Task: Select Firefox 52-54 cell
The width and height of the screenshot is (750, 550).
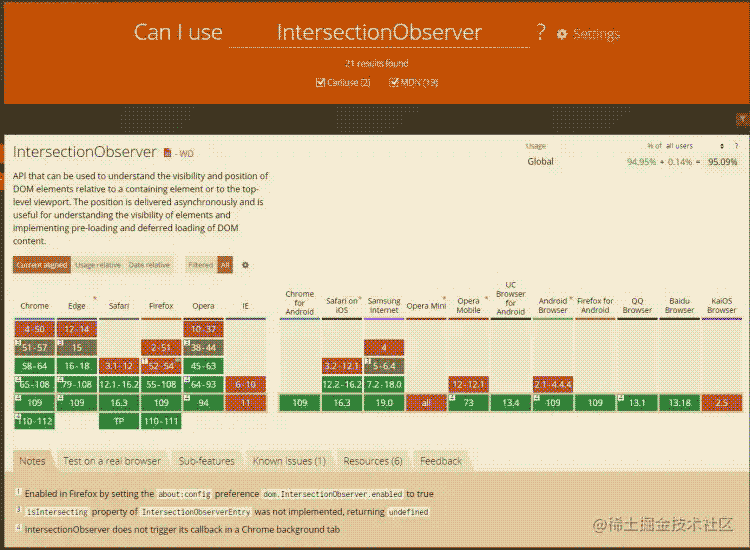Action: [x=161, y=366]
